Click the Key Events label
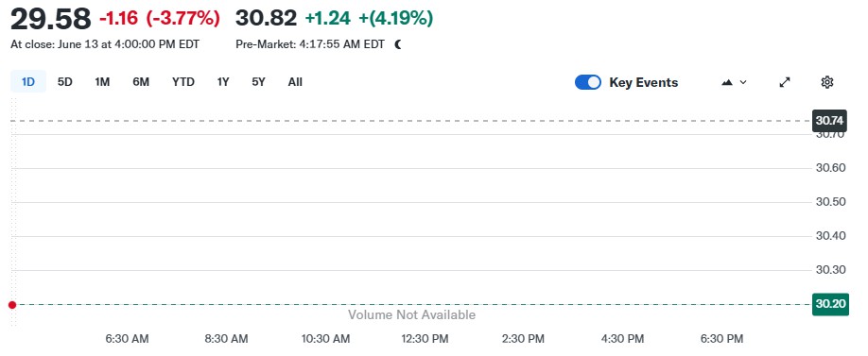 click(x=644, y=82)
